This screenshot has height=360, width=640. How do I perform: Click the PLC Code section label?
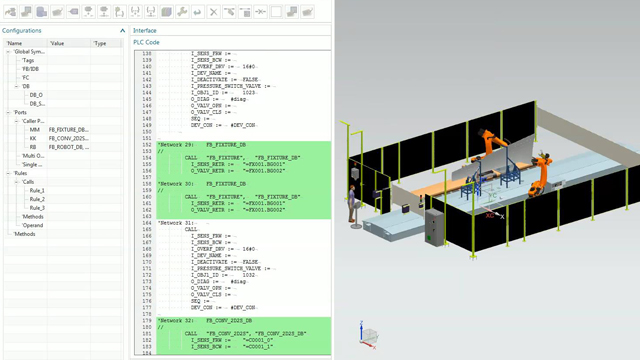(x=146, y=42)
